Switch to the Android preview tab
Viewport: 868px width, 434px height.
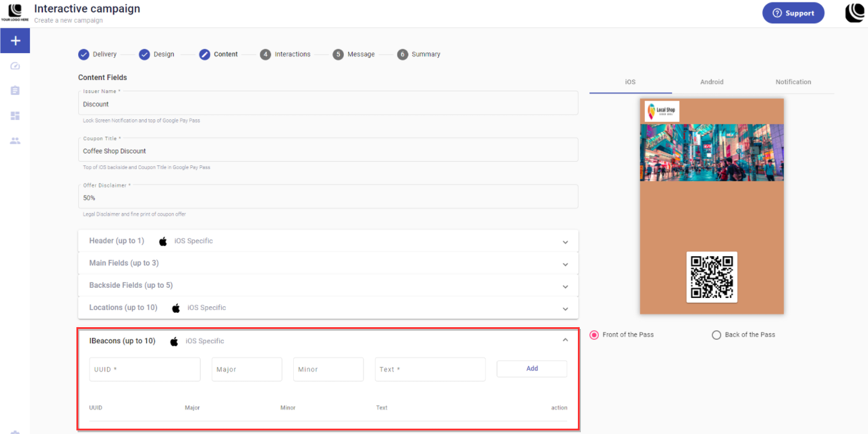tap(712, 82)
